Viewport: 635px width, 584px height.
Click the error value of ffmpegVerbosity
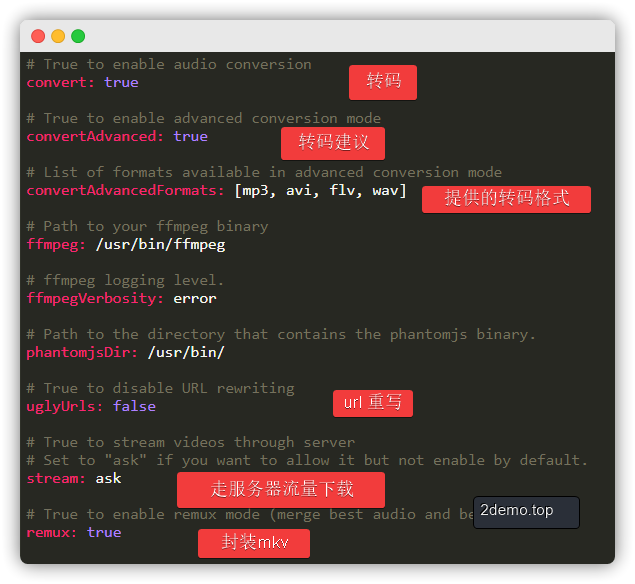tap(195, 298)
